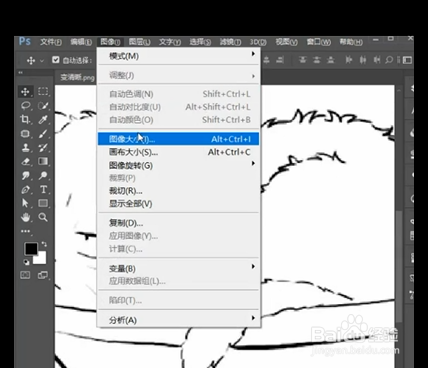
Task: Select the Patch healing tool
Action: [x=25, y=134]
